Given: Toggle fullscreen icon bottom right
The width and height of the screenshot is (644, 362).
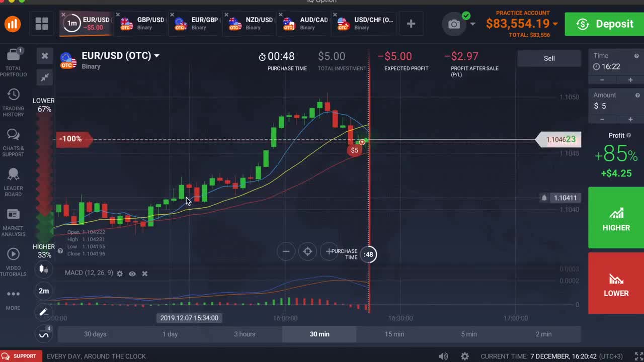Looking at the screenshot, I should pyautogui.click(x=638, y=356).
